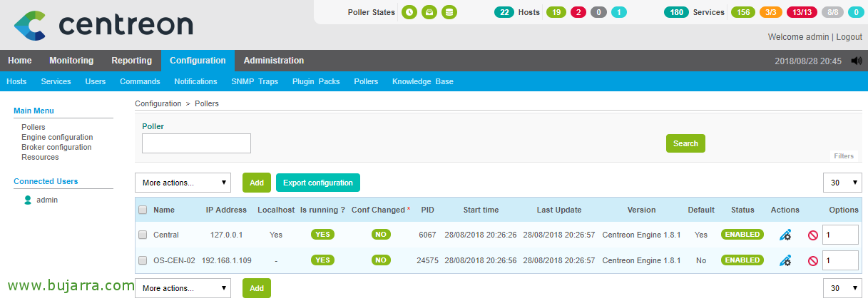Click the total services badge 180
Viewport: 868px width, 301px height.
click(x=676, y=12)
